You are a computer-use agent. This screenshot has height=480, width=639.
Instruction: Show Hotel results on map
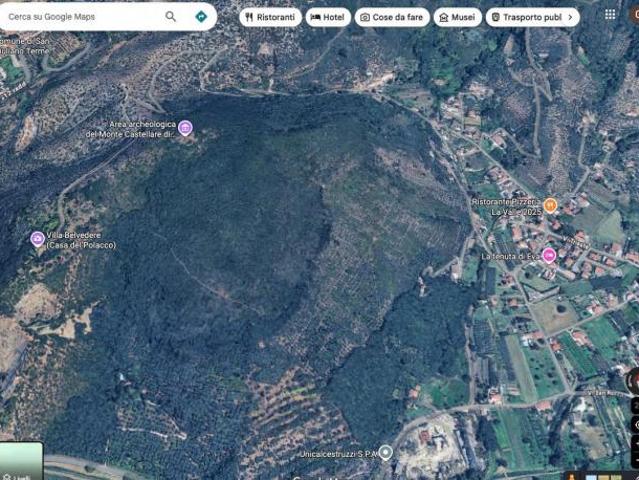pos(328,17)
